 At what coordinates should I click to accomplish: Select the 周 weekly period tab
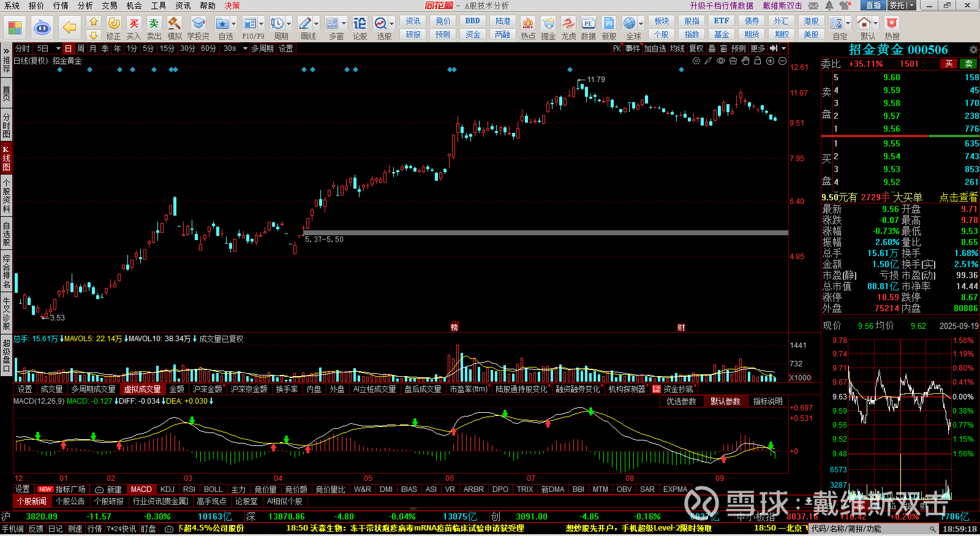pyautogui.click(x=81, y=48)
